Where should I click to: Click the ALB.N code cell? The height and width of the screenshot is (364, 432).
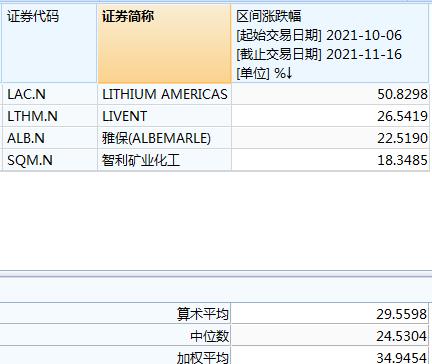click(x=49, y=138)
